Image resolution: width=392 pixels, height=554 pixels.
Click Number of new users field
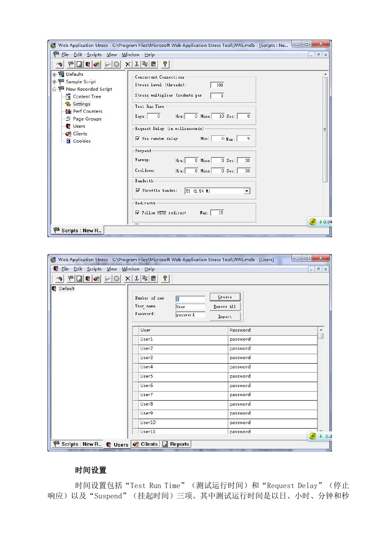190,299
